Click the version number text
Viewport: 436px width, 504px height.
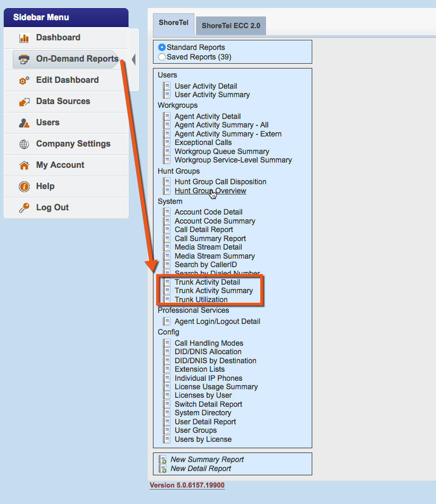188,485
